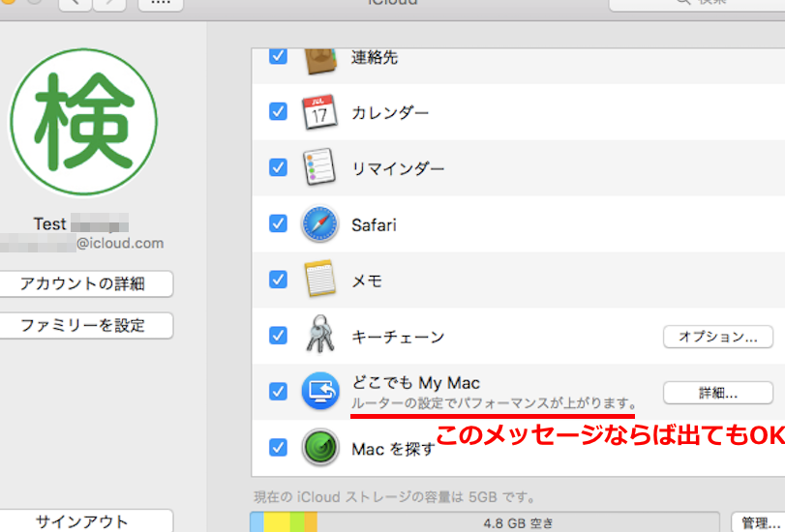Click the サインアウト sign out button
The height and width of the screenshot is (532, 785).
(86, 521)
